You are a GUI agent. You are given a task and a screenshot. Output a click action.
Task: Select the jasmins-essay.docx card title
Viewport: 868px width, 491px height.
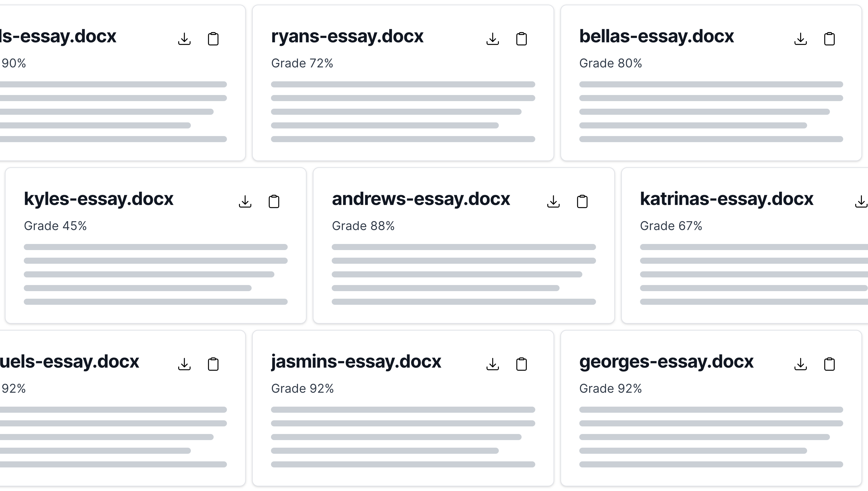356,362
